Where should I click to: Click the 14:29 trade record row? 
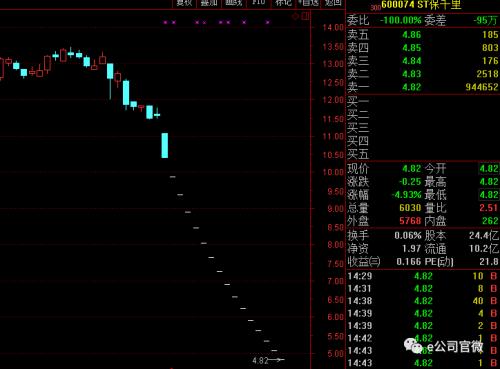tap(423, 276)
